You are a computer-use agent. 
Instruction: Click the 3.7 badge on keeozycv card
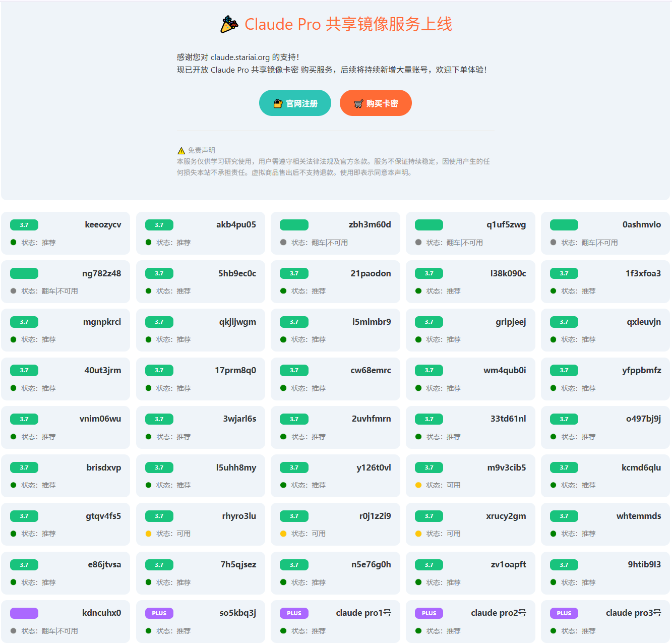point(24,225)
